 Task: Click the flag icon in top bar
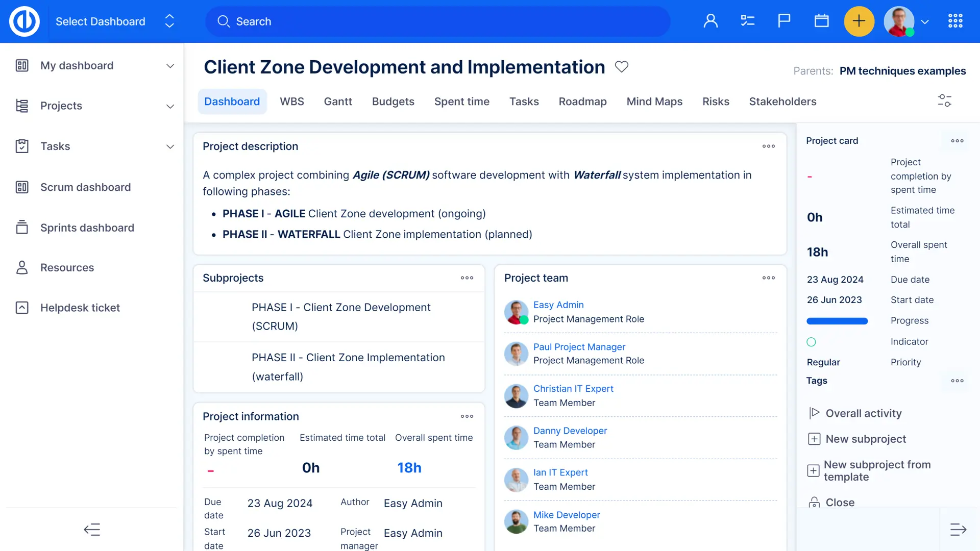pyautogui.click(x=785, y=21)
